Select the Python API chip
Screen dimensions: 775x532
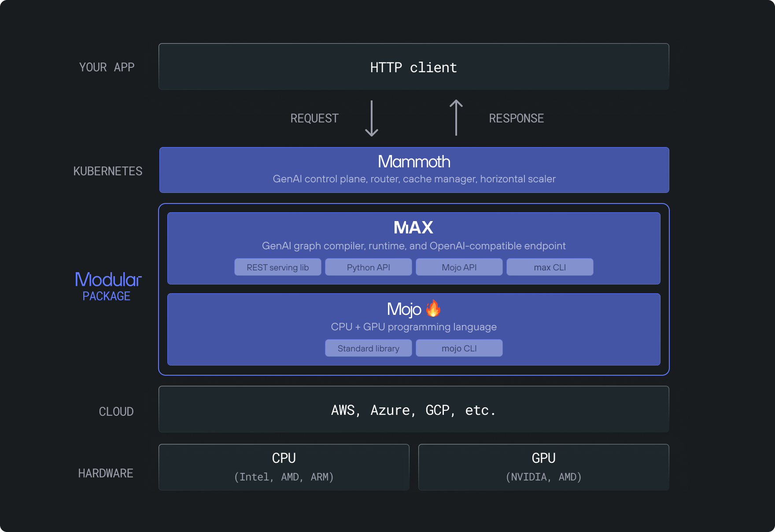[369, 267]
